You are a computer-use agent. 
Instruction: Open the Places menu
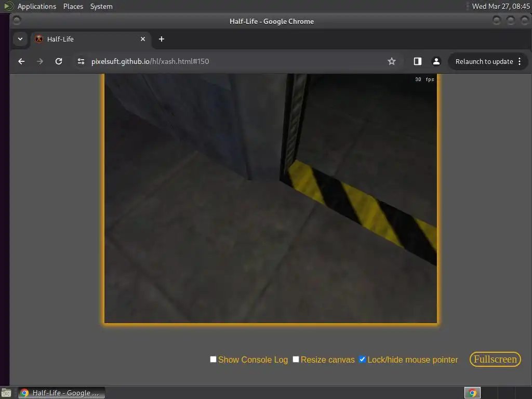[73, 6]
